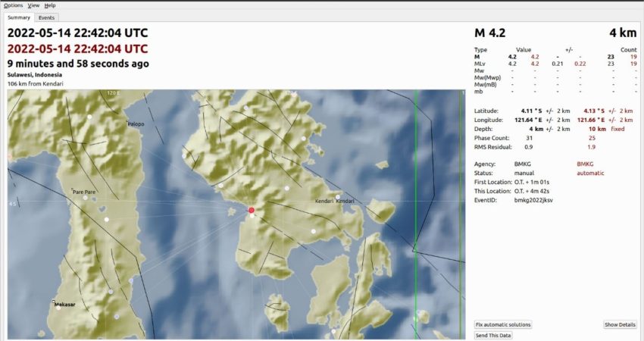Click the mb magnitude row label
644x341 pixels.
[479, 92]
